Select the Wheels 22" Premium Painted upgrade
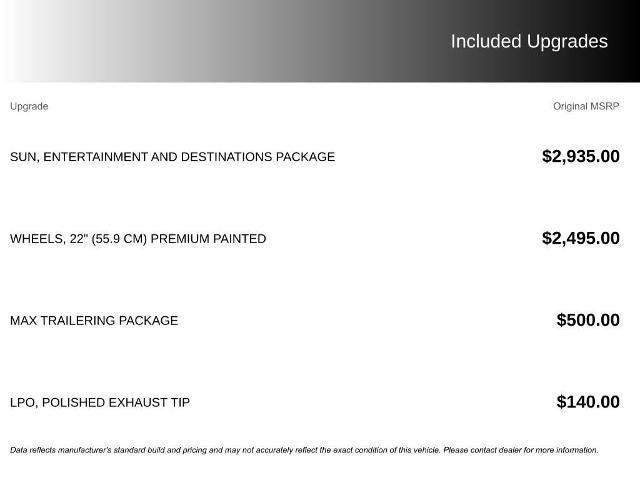Screen dimensions: 640x480 coord(138,239)
